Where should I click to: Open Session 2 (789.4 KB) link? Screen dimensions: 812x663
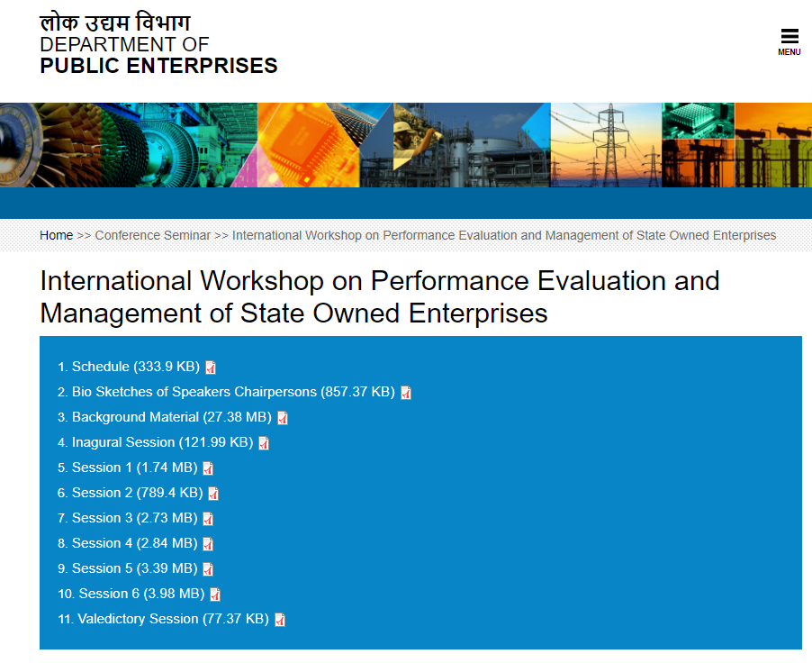tap(137, 493)
